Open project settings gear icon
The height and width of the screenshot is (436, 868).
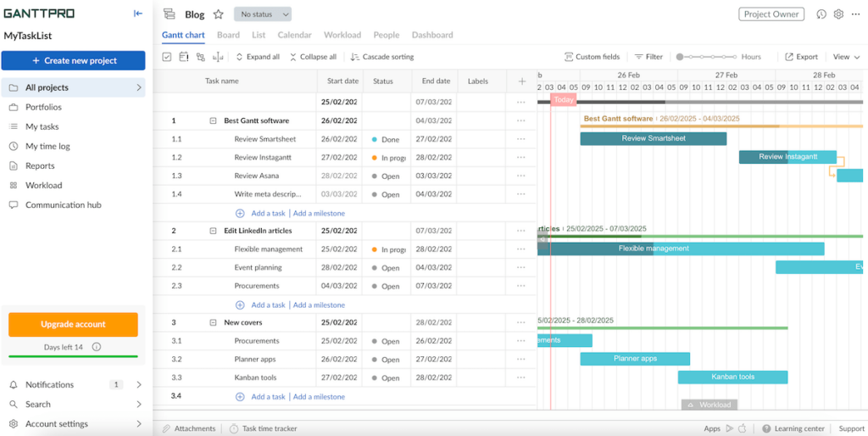point(838,14)
